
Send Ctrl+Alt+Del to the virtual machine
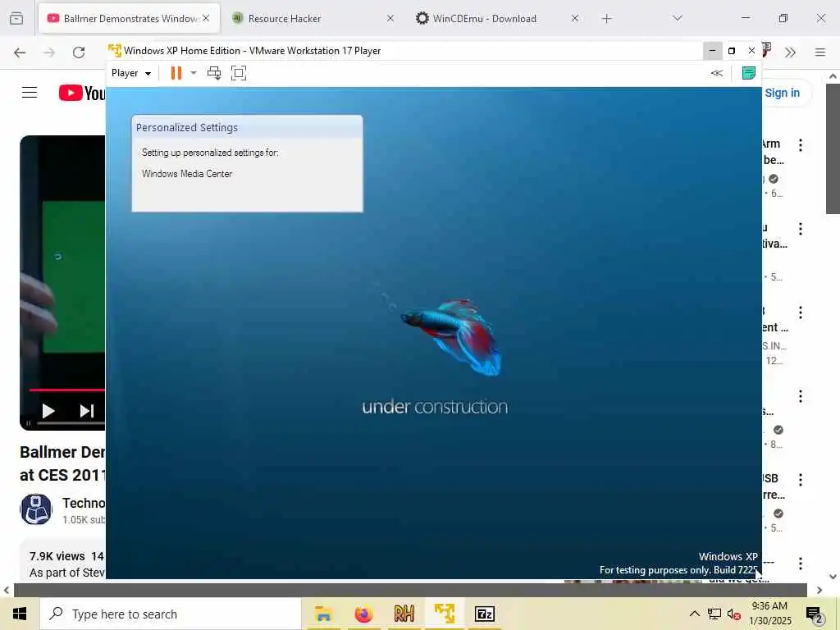tap(214, 73)
